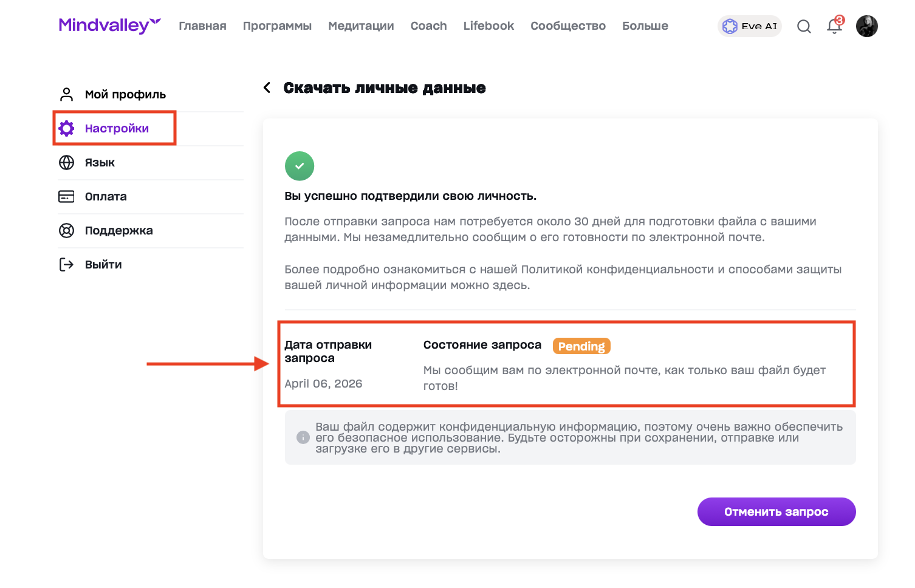Viewport: 915px width, 588px height.
Task: Launch the Eve AI assistant
Action: coord(750,26)
